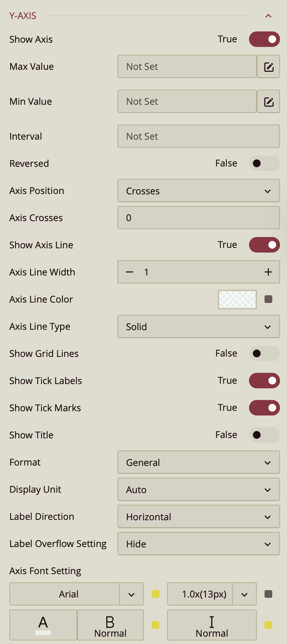Click the gray square beside Axis Line Color
The image size is (287, 644).
pyautogui.click(x=268, y=299)
